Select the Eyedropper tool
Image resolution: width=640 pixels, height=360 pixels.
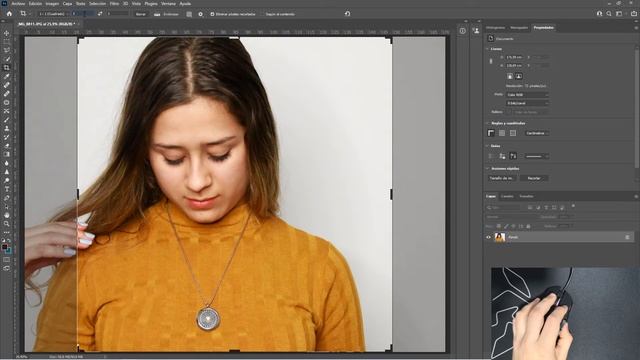coord(7,76)
